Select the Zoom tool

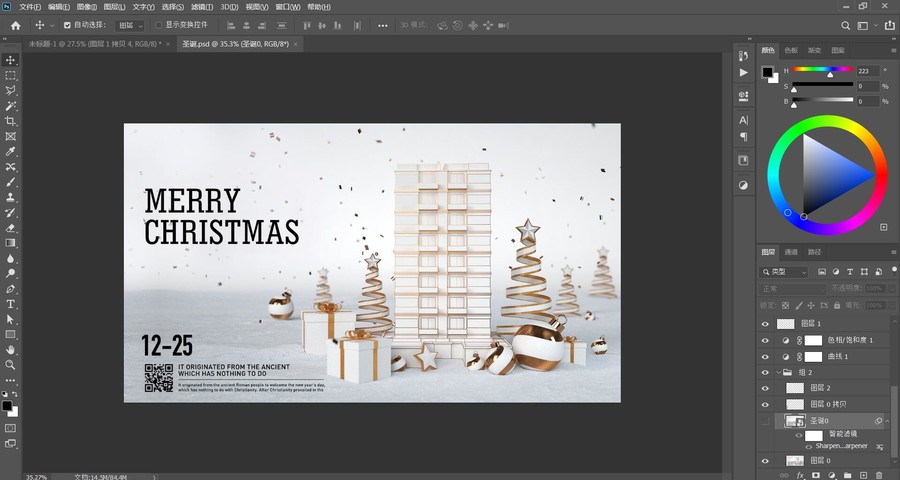(x=10, y=365)
